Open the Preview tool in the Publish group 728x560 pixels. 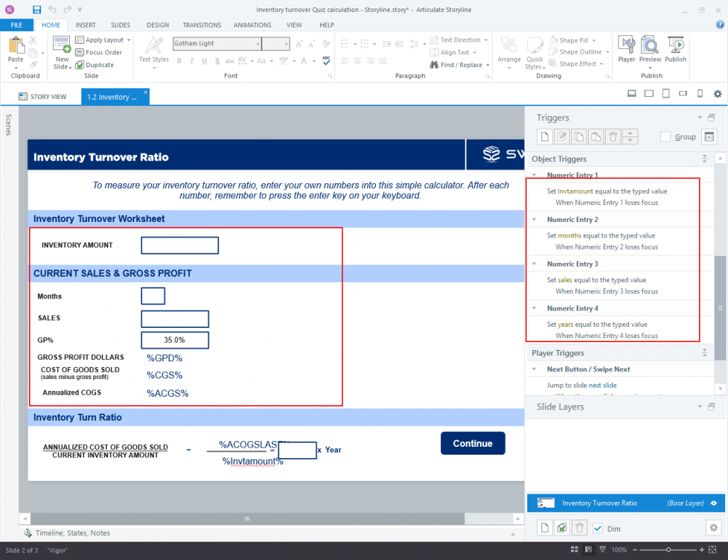coord(650,49)
